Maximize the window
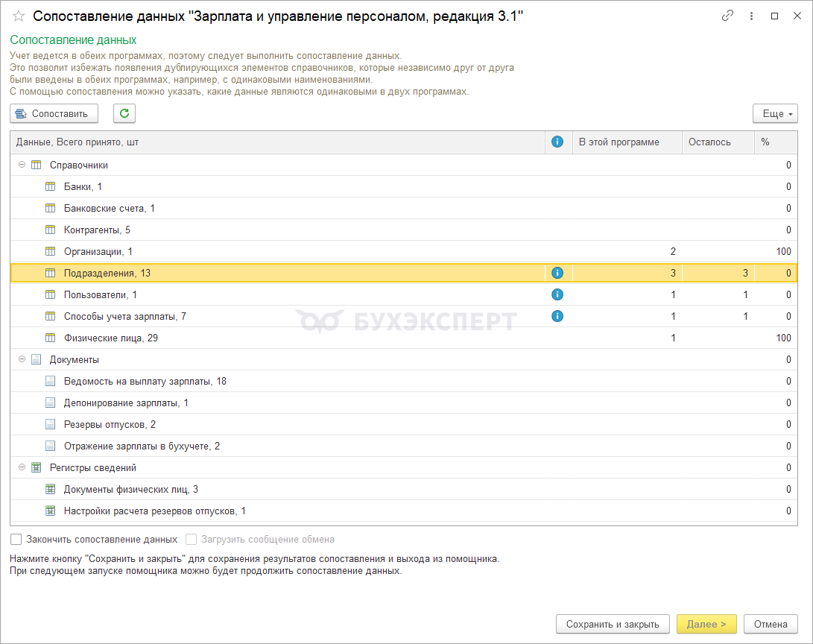This screenshot has width=813, height=644. pyautogui.click(x=775, y=16)
